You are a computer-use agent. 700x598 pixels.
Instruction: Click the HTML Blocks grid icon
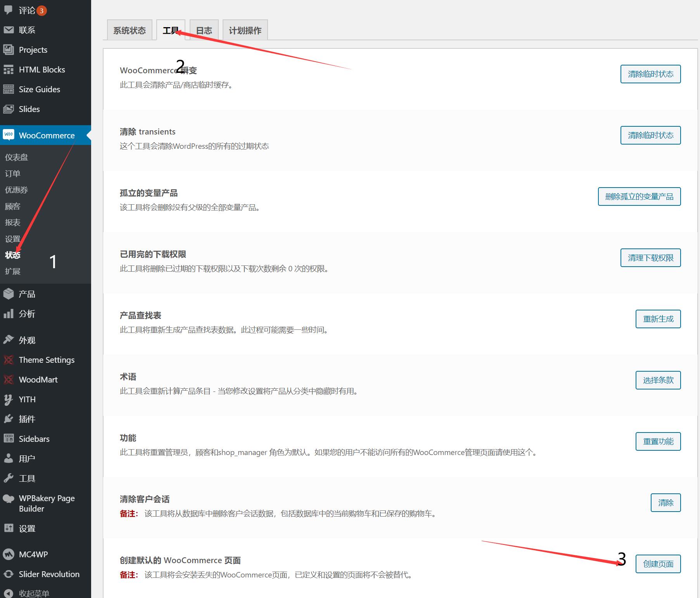click(x=8, y=69)
